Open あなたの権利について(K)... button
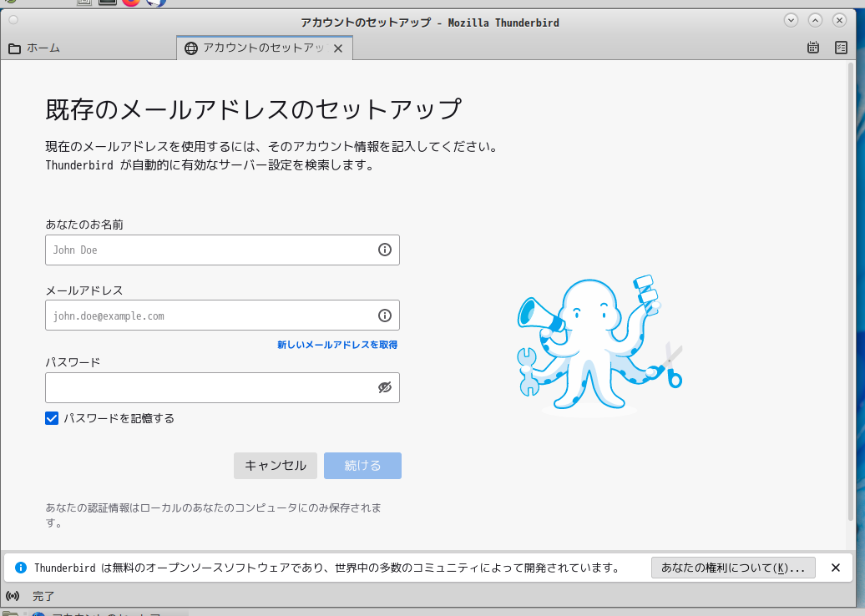This screenshot has width=865, height=616. point(733,568)
